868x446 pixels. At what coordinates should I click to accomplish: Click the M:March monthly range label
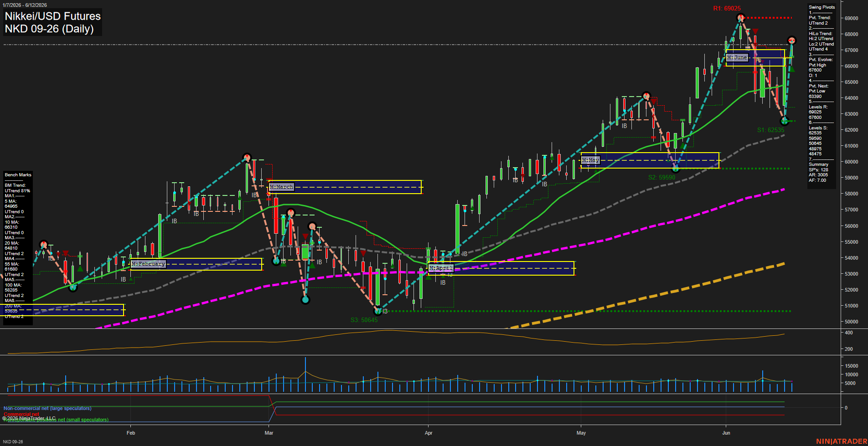coord(281,187)
